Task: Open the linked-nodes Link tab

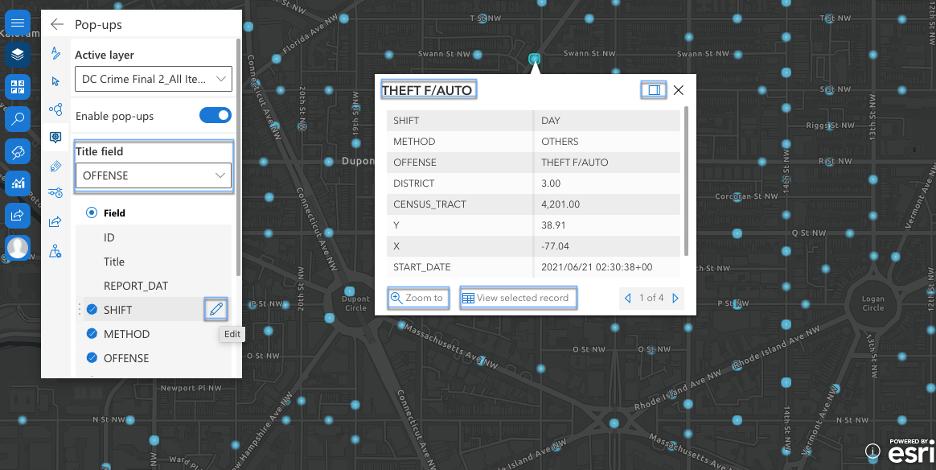Action: click(x=56, y=109)
